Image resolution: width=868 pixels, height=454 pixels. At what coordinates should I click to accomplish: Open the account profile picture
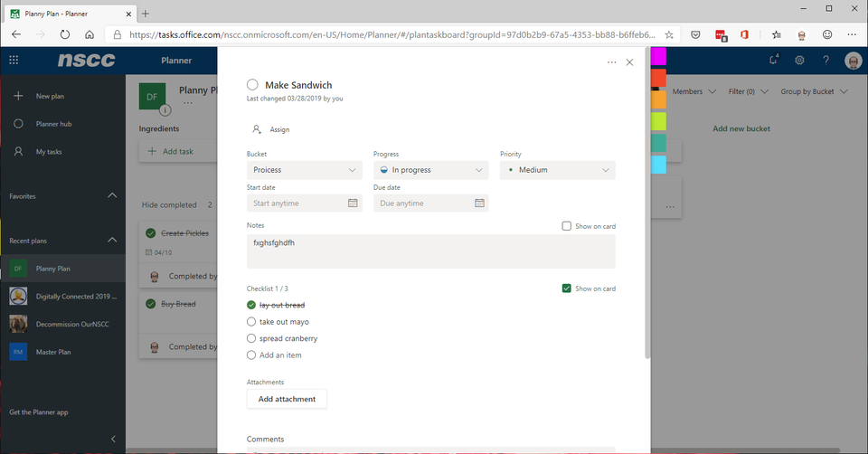853,61
